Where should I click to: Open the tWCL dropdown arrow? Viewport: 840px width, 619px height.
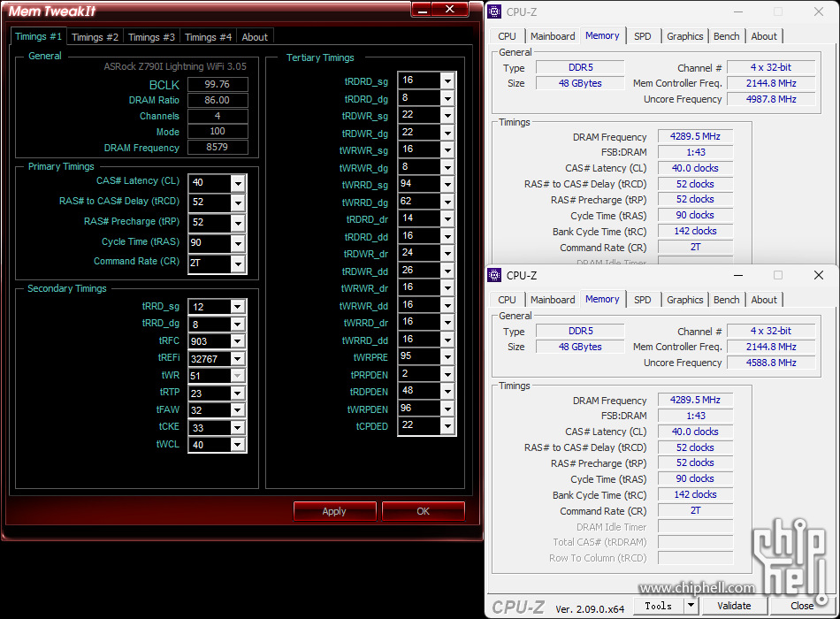pos(237,444)
